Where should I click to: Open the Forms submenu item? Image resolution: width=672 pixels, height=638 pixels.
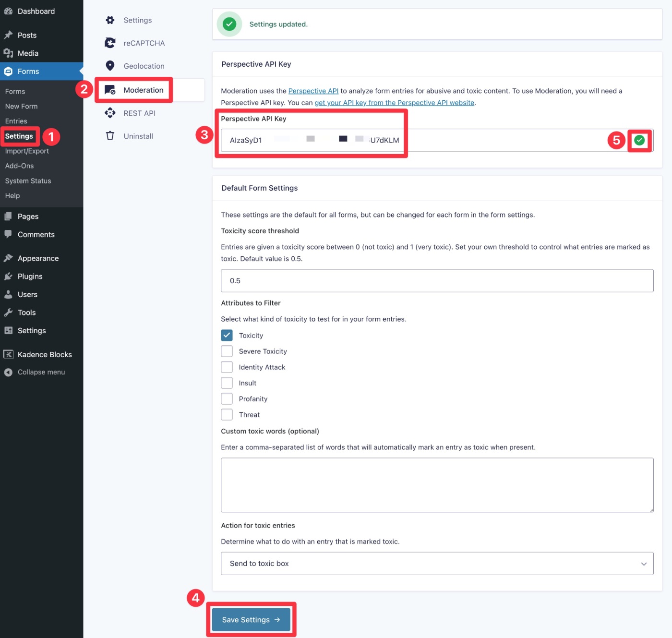pos(15,91)
